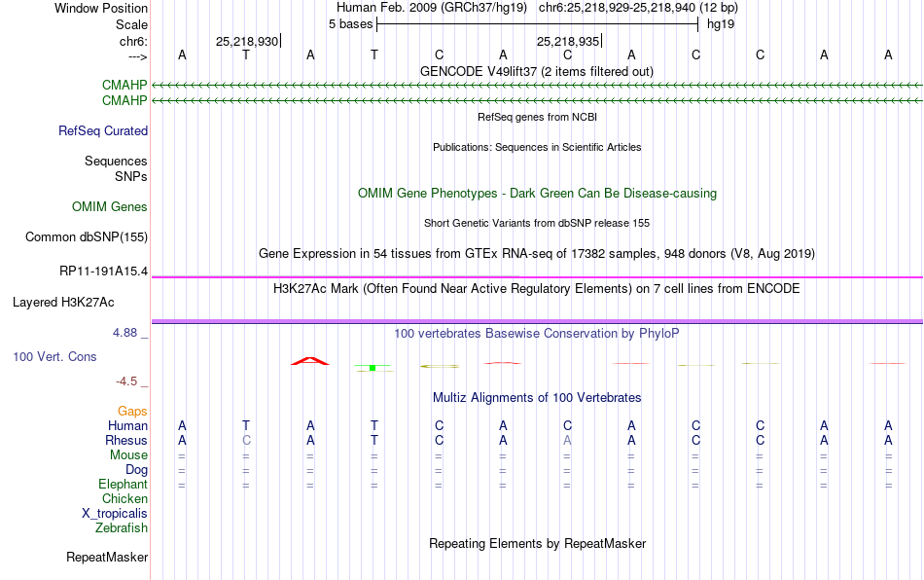
Task: Click the upper CMAHP gene track label
Action: tap(124, 85)
